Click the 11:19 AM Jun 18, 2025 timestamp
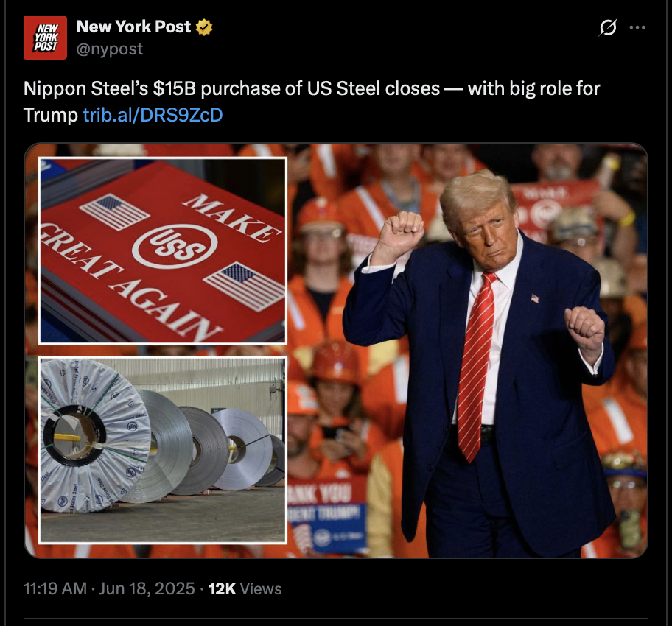This screenshot has width=672, height=626. tap(109, 588)
